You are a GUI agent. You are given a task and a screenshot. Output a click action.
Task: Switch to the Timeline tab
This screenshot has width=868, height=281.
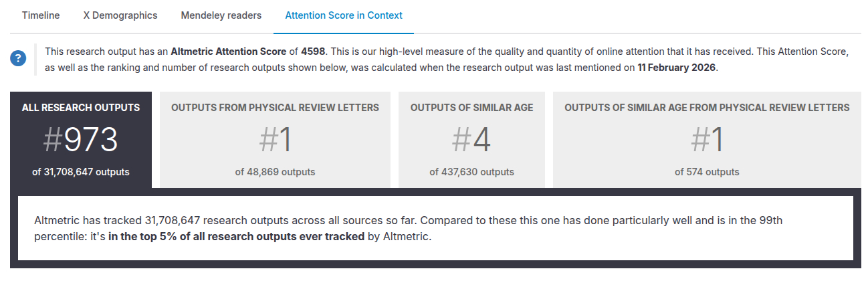[41, 15]
